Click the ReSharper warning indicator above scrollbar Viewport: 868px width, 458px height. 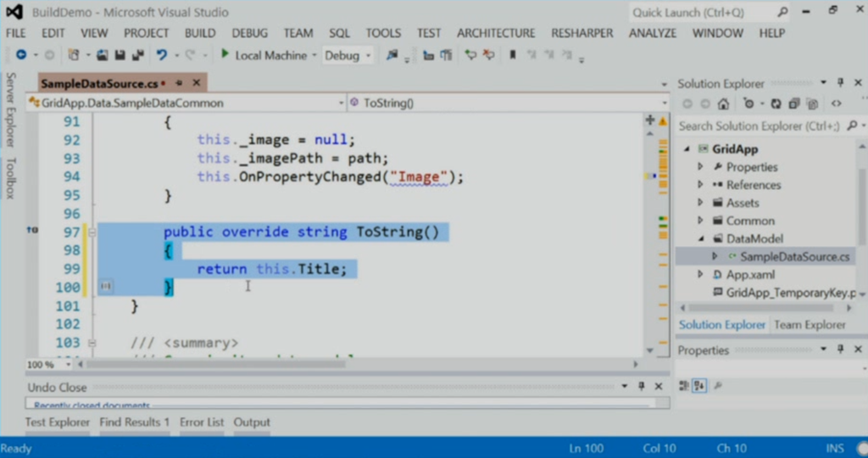[x=663, y=120]
